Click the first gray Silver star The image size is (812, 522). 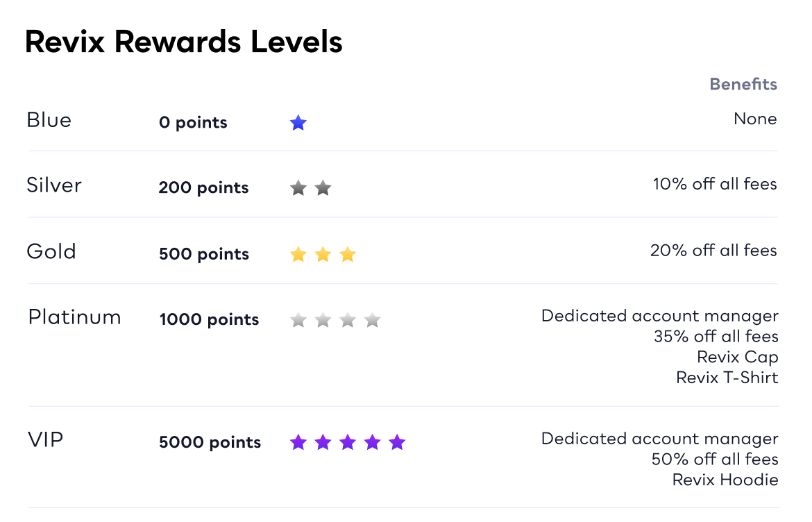(x=298, y=188)
